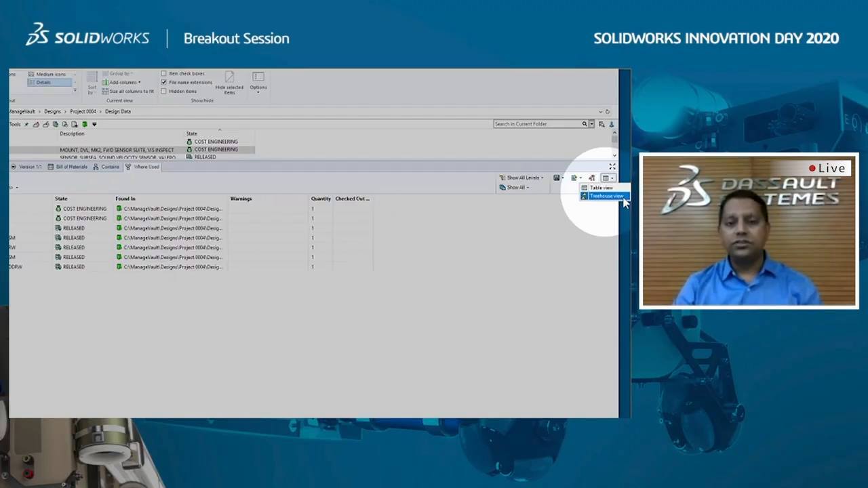This screenshot has width=868, height=488.
Task: Go to ManageVault in the breadcrumb
Action: pos(22,112)
